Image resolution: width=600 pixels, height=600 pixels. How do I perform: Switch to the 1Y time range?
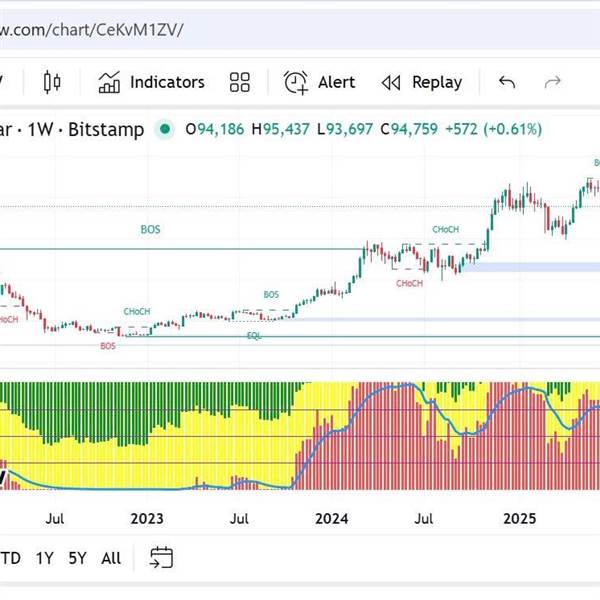click(x=44, y=557)
